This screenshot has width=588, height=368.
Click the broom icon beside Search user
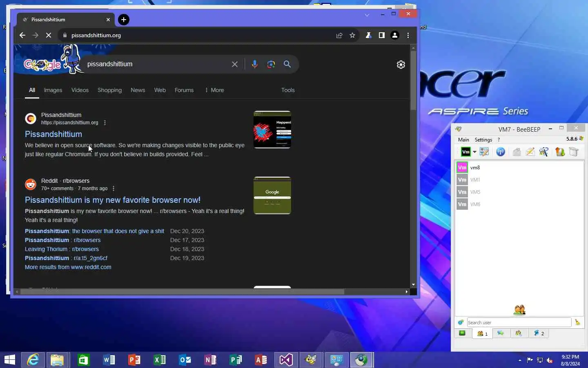pos(577,322)
